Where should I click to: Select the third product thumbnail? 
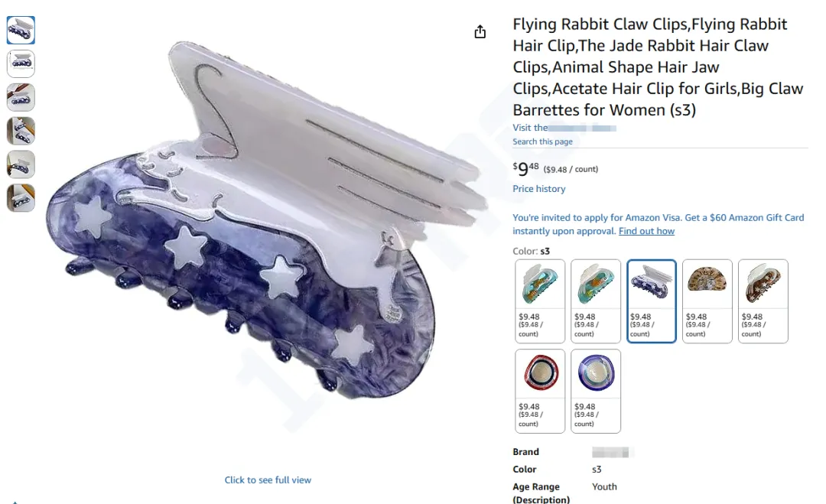pyautogui.click(x=21, y=97)
